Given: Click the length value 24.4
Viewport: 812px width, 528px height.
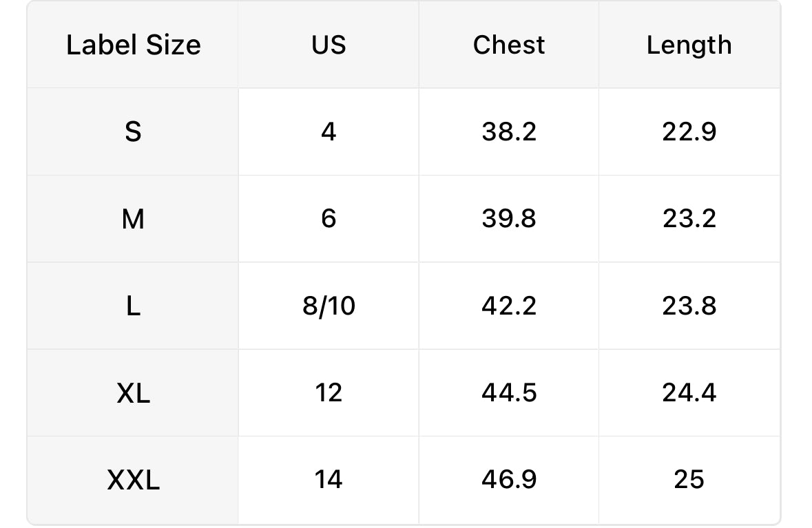Looking at the screenshot, I should coord(689,392).
